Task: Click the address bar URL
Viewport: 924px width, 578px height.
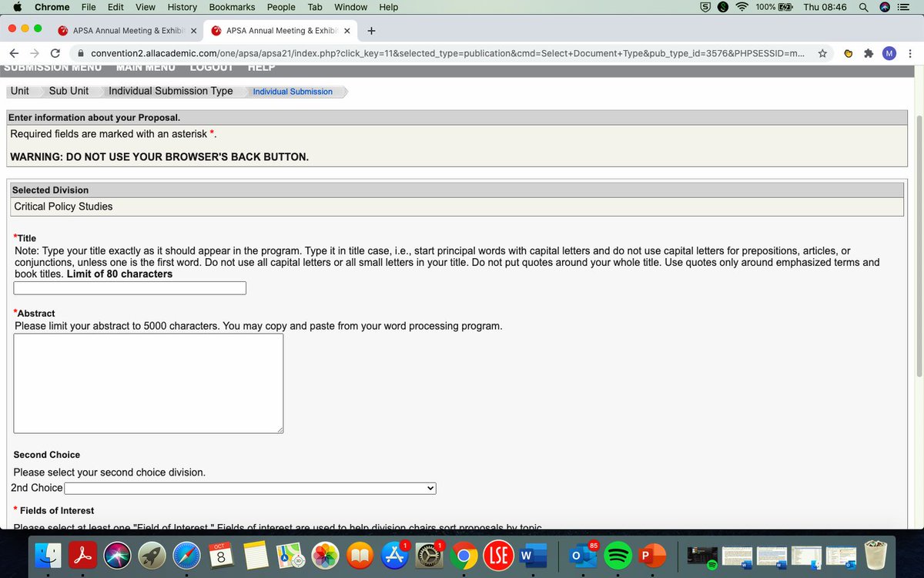Action: [x=447, y=53]
